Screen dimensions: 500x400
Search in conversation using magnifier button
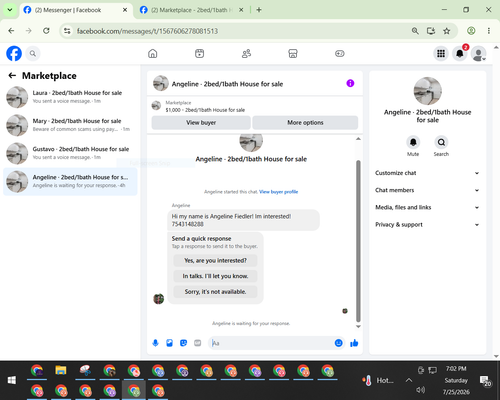tap(441, 142)
